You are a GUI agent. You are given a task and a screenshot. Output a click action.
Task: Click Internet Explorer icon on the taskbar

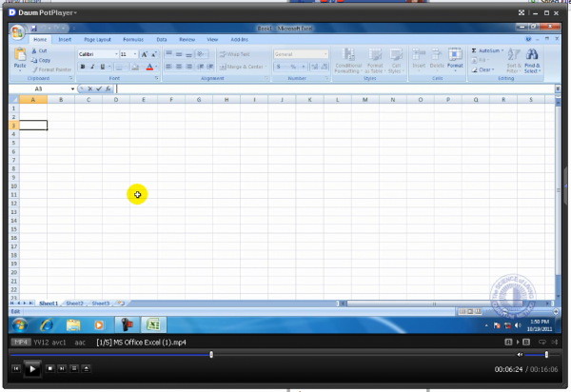click(47, 324)
